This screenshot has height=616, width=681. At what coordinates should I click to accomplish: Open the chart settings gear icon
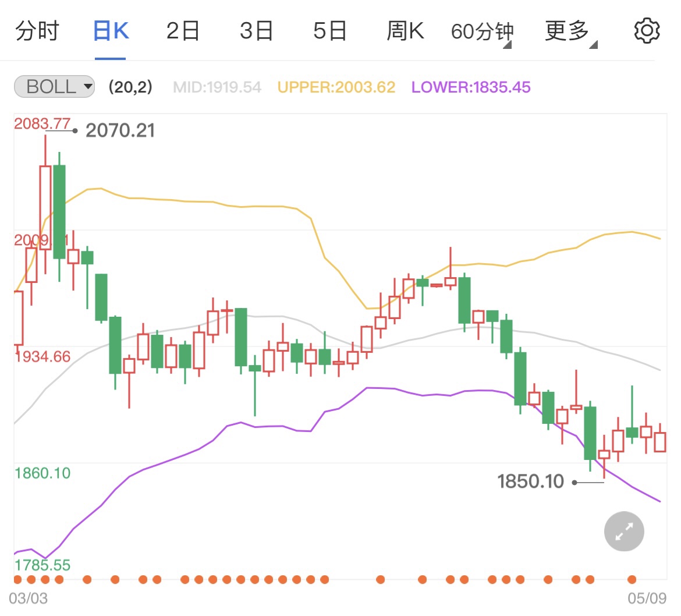pos(647,31)
